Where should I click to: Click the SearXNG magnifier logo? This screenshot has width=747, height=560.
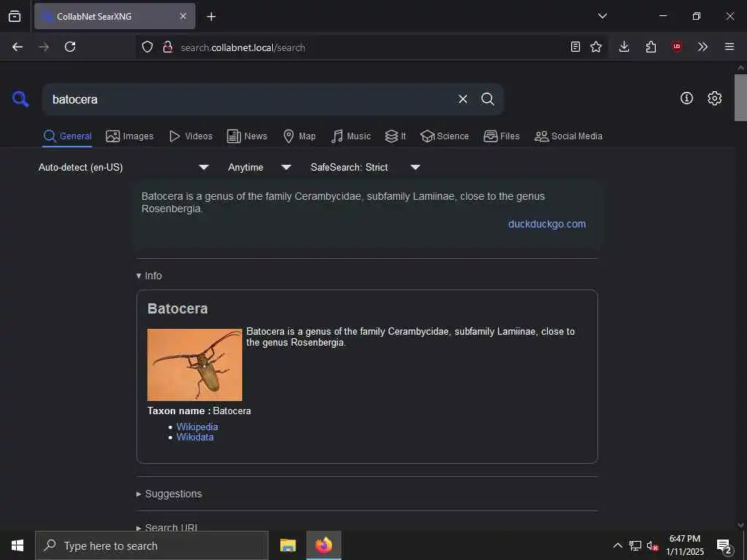click(20, 99)
